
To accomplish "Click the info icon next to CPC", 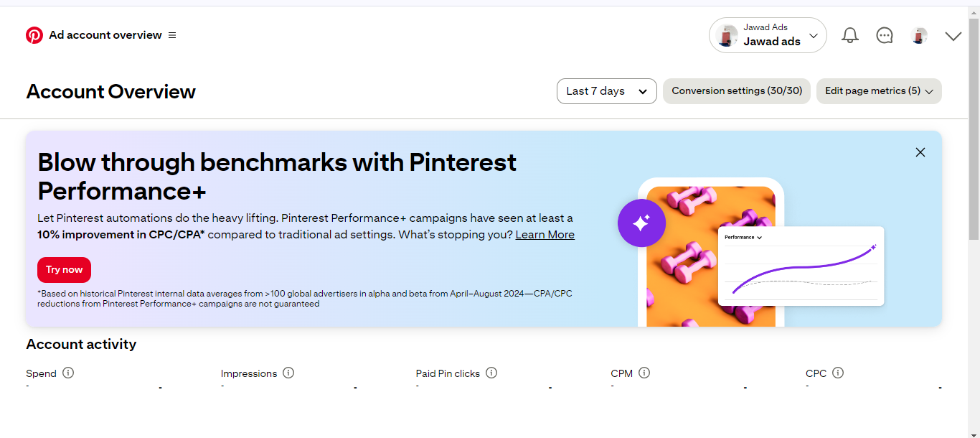I will point(838,373).
